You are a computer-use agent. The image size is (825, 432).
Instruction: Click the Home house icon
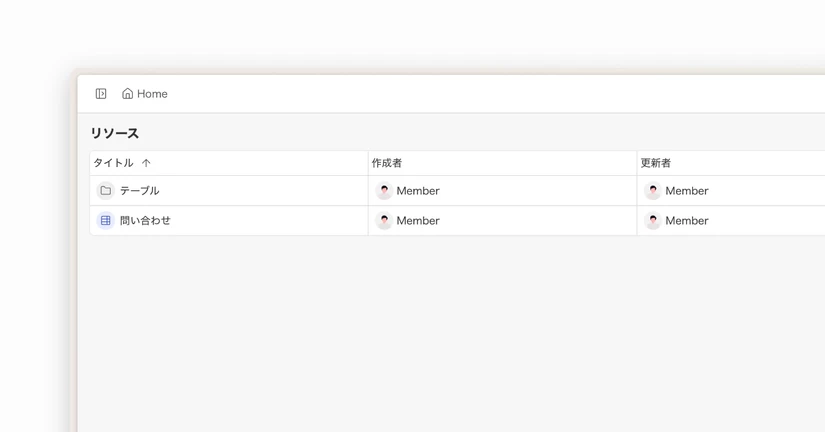[127, 94]
